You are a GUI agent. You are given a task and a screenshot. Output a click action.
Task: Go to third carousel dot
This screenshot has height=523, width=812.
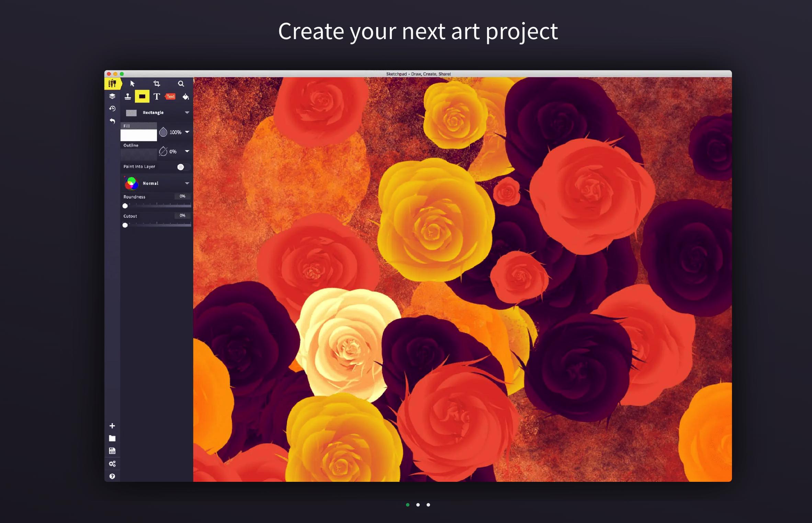428,505
